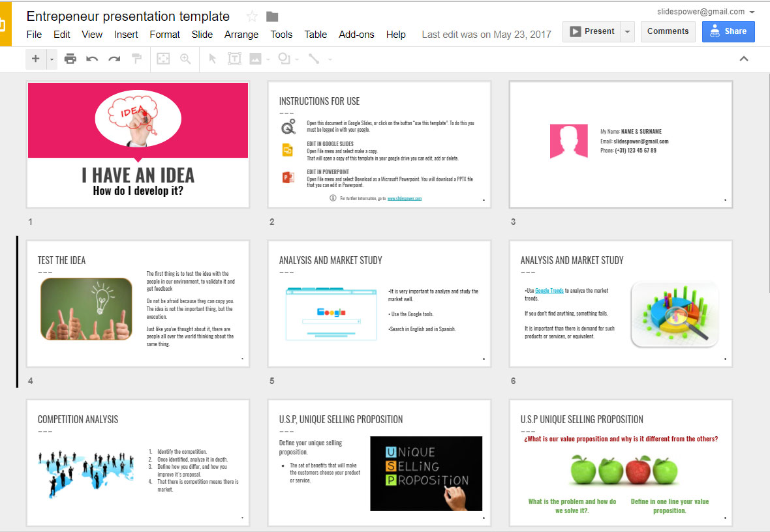
Task: Select the Paint format tool
Action: pyautogui.click(x=136, y=59)
